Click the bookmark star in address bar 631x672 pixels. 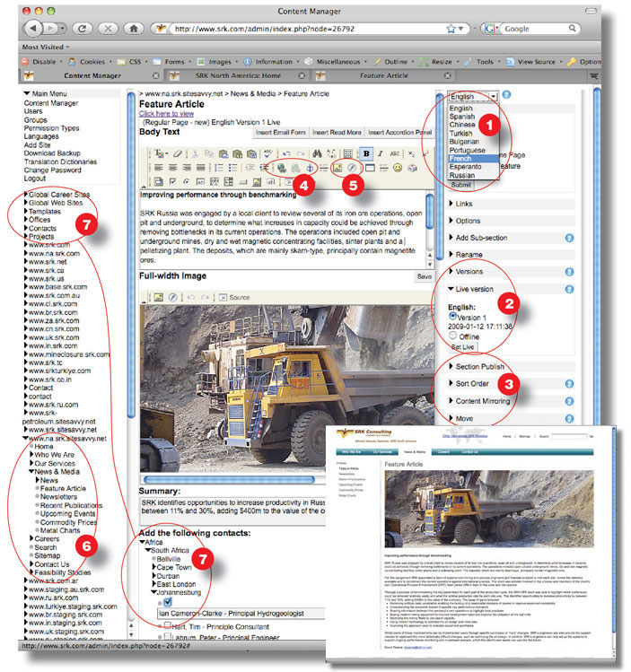pyautogui.click(x=451, y=29)
